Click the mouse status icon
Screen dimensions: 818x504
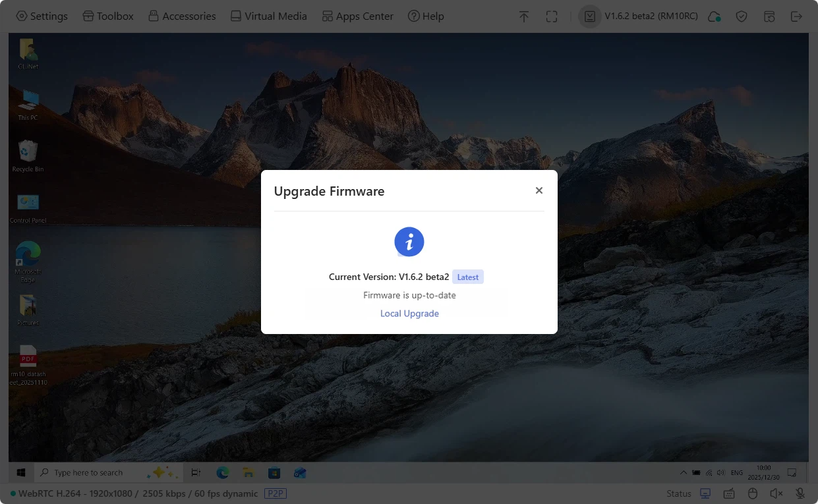(x=753, y=493)
